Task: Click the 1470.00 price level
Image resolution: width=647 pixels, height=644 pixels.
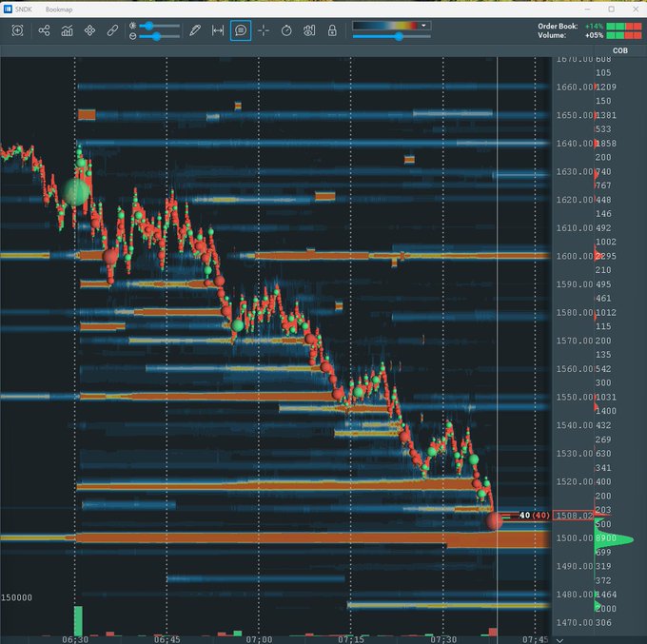Action: pos(575,622)
